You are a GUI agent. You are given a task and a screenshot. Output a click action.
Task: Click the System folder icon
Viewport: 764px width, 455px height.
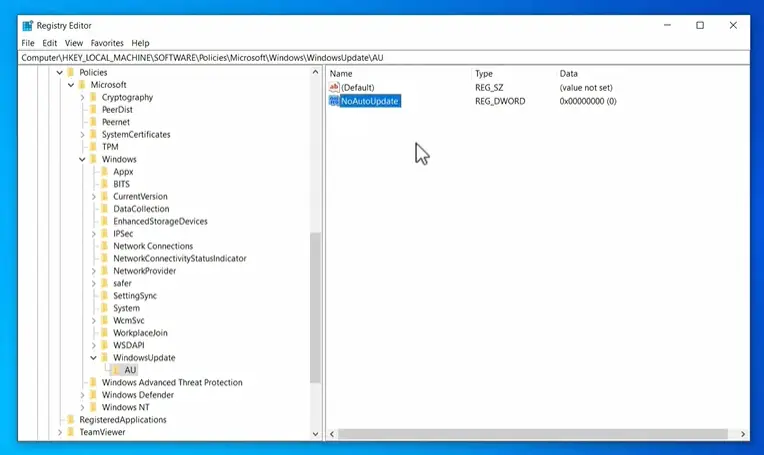pyautogui.click(x=104, y=308)
